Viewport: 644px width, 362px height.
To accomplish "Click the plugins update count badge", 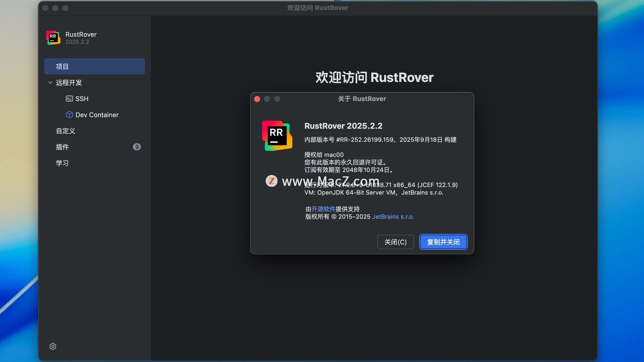I will point(137,147).
